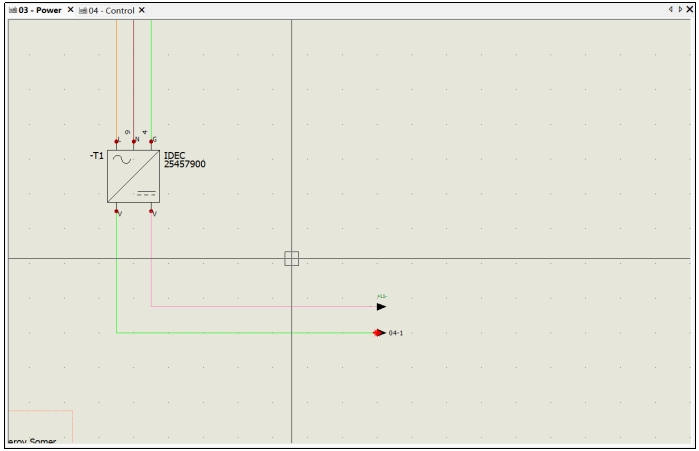Select the orange wire above the L terminal
This screenshot has height=451, width=699.
117,79
